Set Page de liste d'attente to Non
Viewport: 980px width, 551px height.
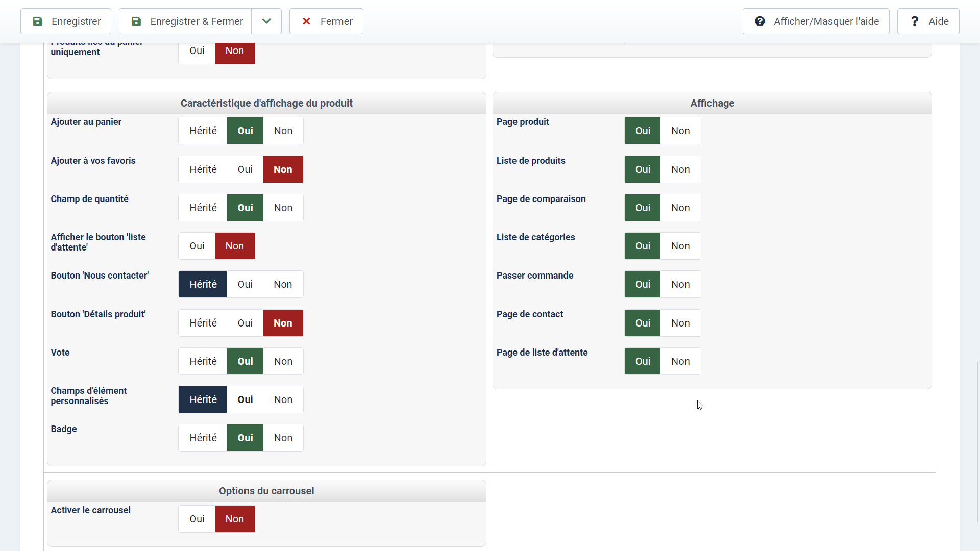[680, 362]
